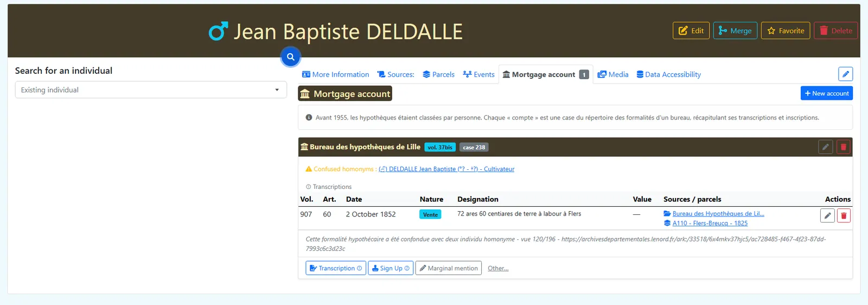Screen dimensions: 868x305
Task: Open the Existing individual dropdown
Action: pos(151,90)
